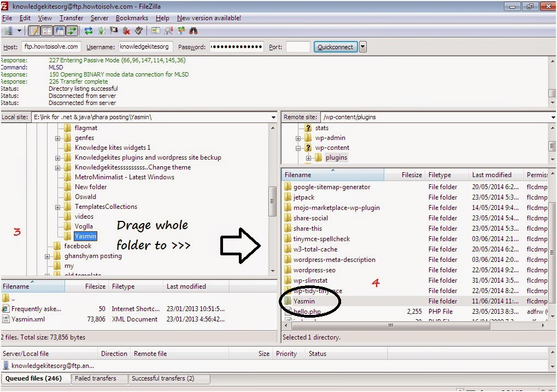Expand the genfes folder node
Screen dimensions: 557x392
57,138
